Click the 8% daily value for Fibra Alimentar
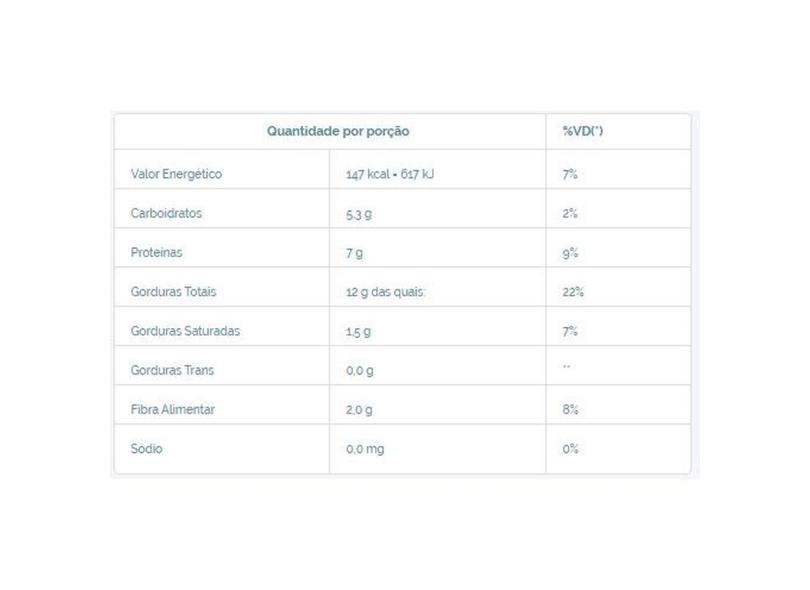 570,409
